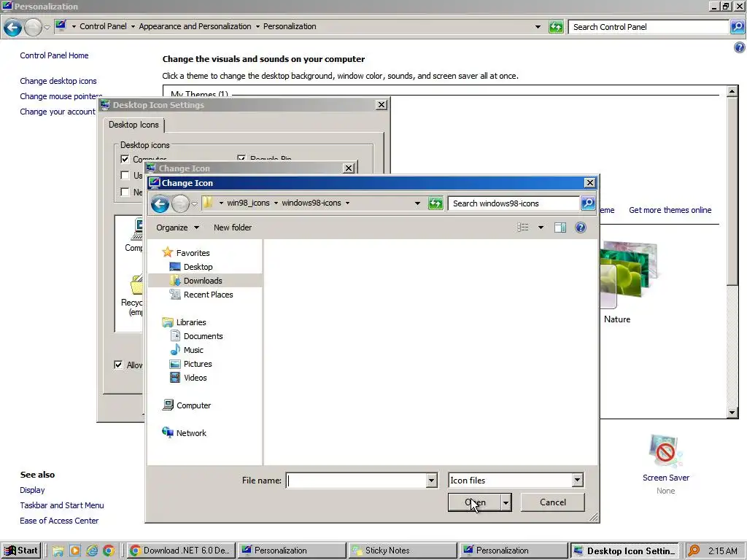The width and height of the screenshot is (747, 560).
Task: Select Desktop in the Favorites list
Action: click(198, 267)
